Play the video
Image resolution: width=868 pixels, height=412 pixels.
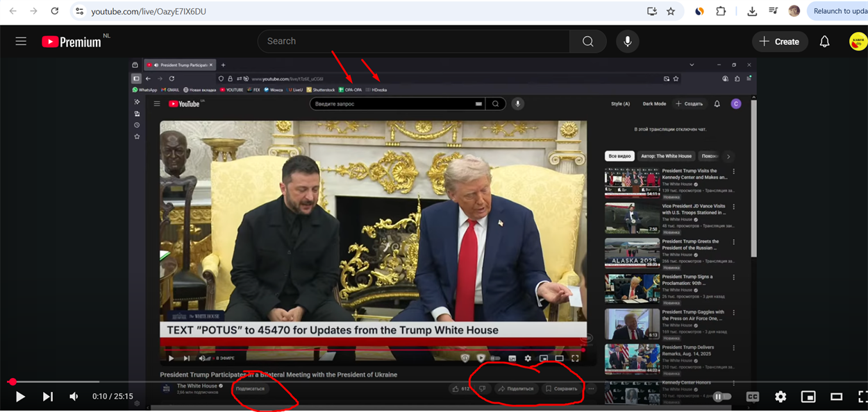point(20,397)
